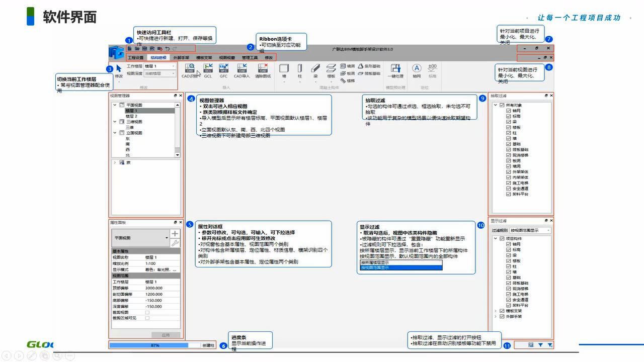This screenshot has width=644, height=362.
Task: Open the CAD导入 tool
Action: coord(242,70)
